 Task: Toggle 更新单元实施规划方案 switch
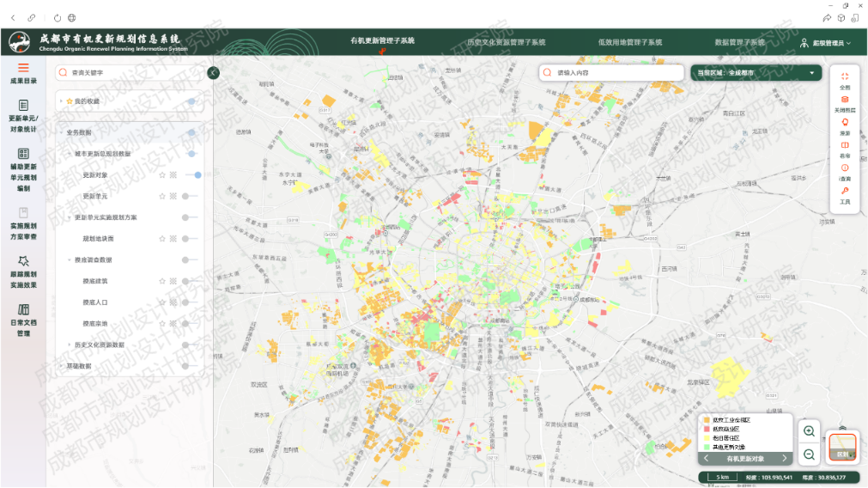point(190,217)
